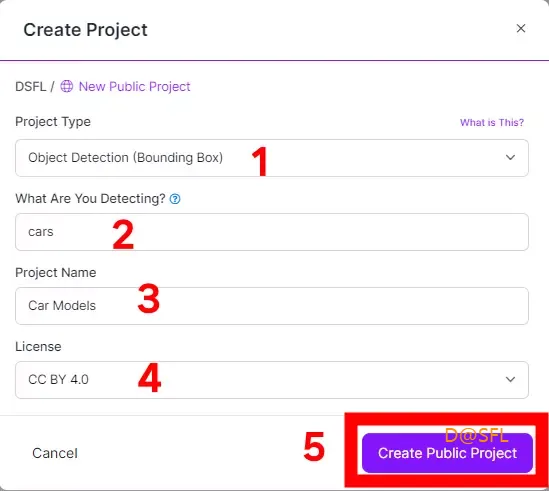
Task: Click the Project Name label
Action: pos(56,272)
